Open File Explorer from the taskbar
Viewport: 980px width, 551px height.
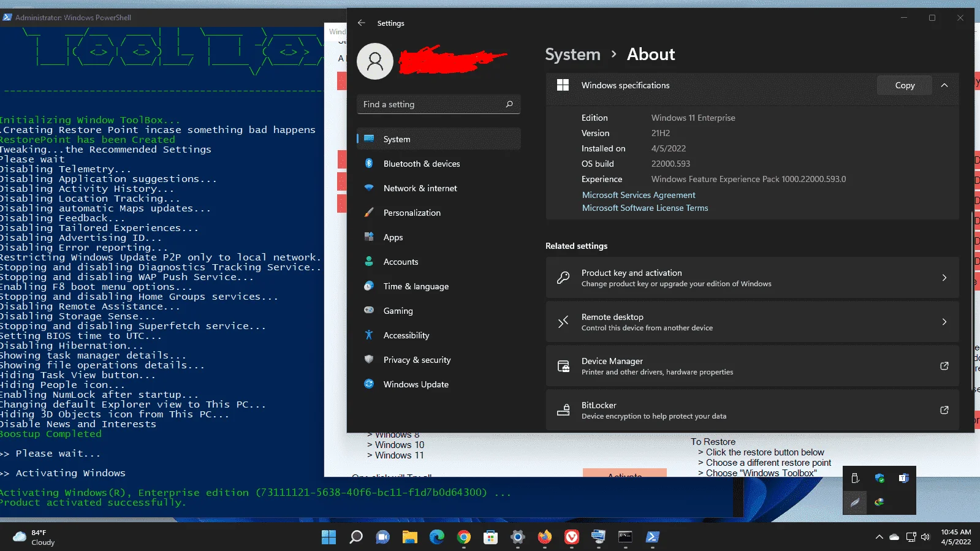pyautogui.click(x=409, y=538)
